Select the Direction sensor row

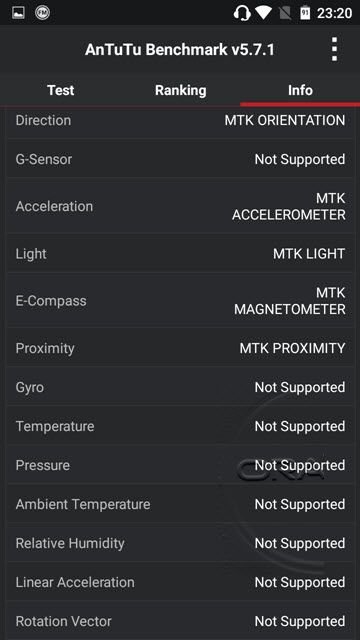(180, 121)
